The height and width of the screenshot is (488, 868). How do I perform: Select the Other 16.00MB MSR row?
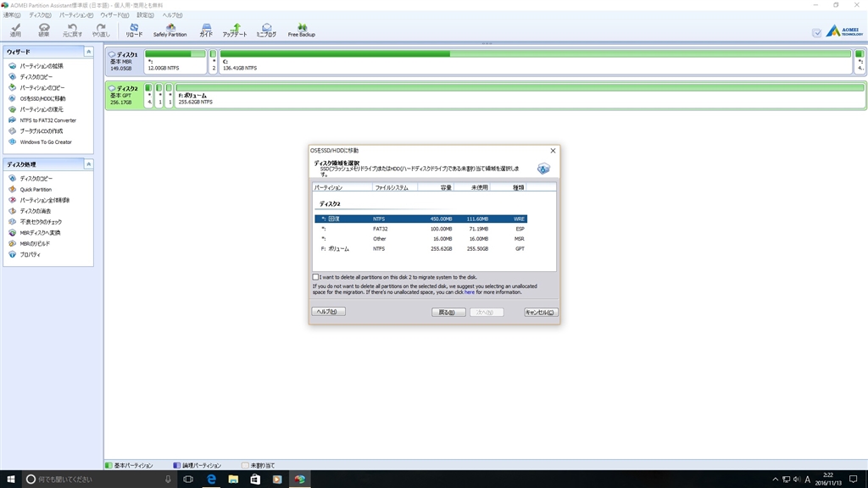pyautogui.click(x=420, y=238)
